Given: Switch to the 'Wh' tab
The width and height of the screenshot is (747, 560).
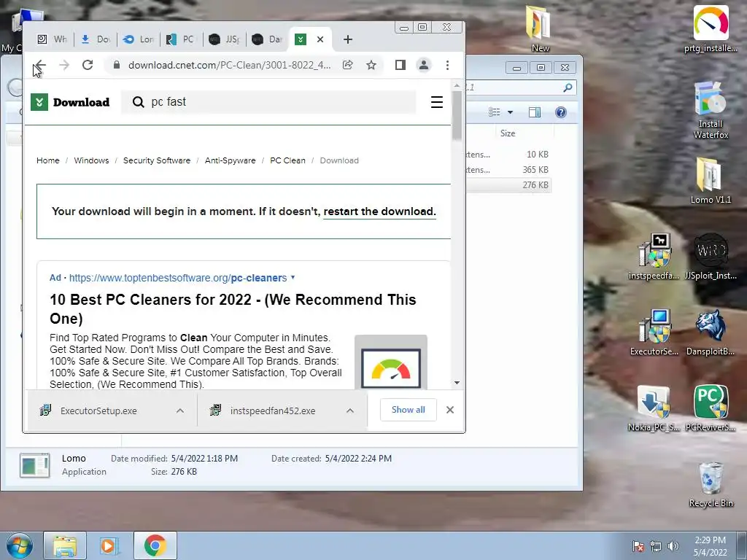Looking at the screenshot, I should 53,39.
